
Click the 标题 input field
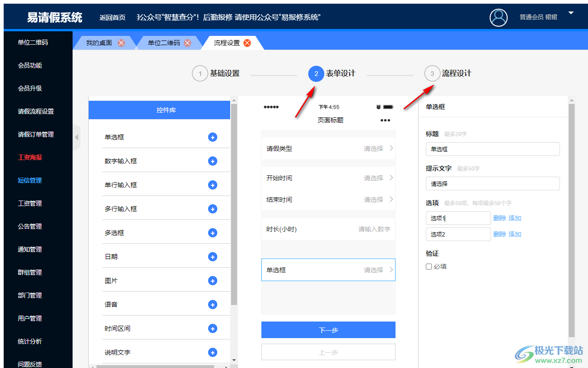[x=493, y=149]
